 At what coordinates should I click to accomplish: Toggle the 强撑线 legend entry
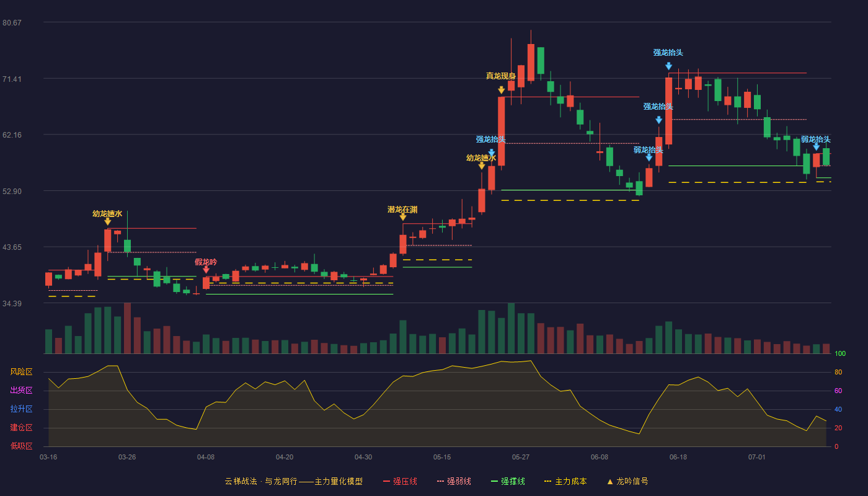pyautogui.click(x=508, y=481)
